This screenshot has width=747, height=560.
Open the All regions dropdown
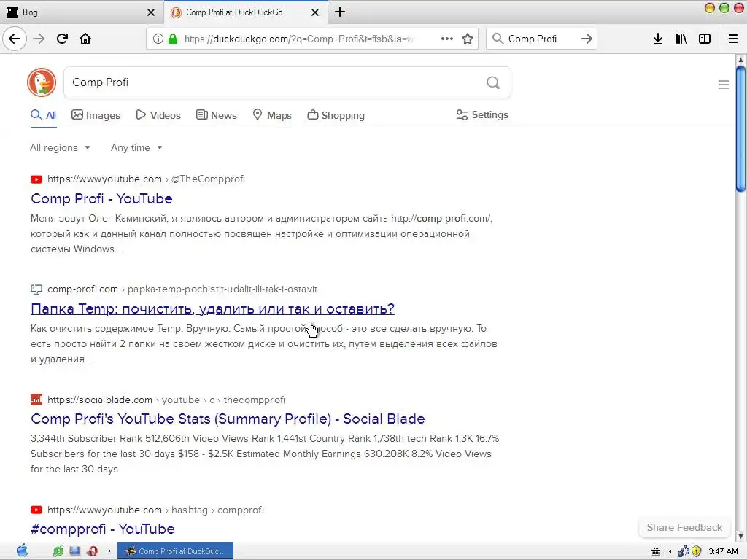[x=60, y=147]
